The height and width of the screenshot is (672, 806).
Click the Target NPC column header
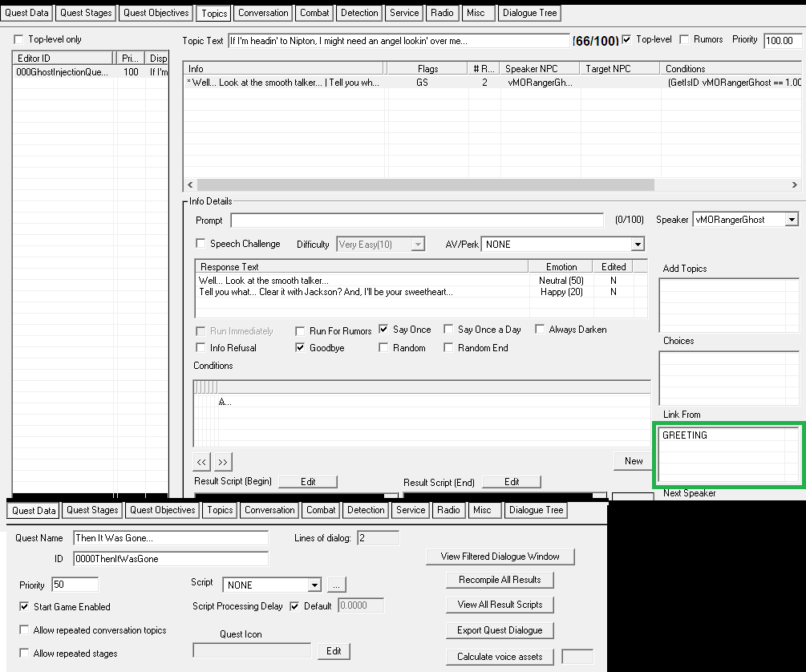(x=620, y=69)
